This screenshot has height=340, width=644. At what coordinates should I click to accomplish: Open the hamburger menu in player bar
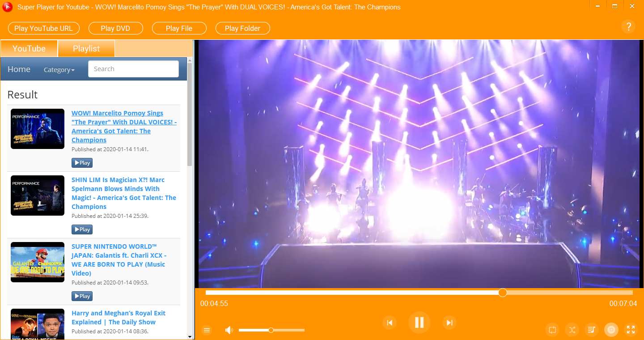207,330
